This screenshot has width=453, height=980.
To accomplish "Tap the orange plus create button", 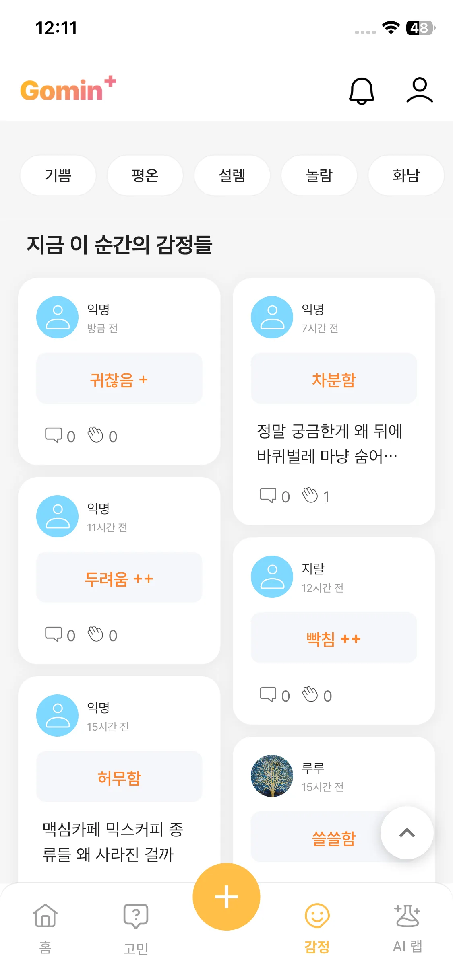I will tap(226, 896).
